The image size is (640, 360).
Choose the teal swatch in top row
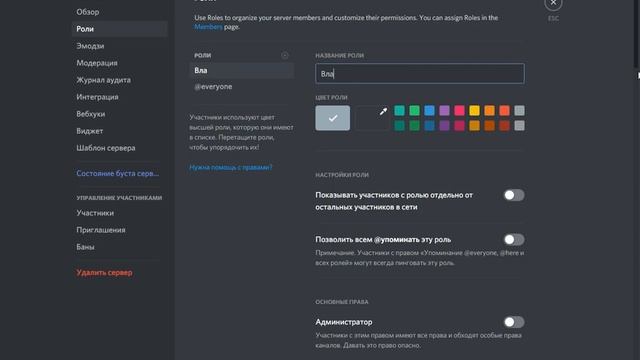tap(399, 110)
